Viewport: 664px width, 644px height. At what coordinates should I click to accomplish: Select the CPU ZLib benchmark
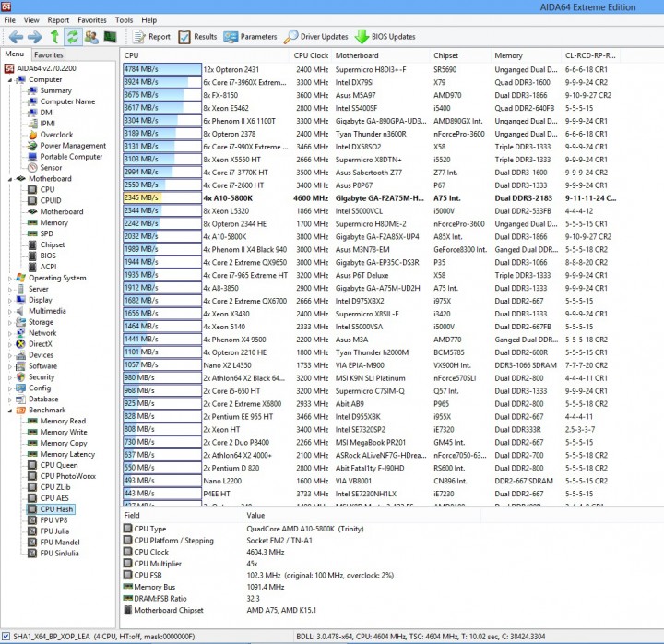(x=49, y=487)
